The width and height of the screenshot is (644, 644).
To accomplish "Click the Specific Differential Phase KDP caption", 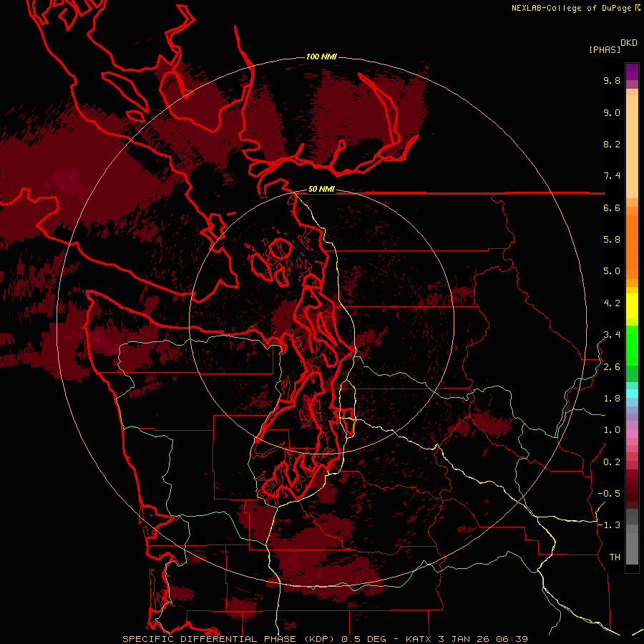I will [x=326, y=639].
